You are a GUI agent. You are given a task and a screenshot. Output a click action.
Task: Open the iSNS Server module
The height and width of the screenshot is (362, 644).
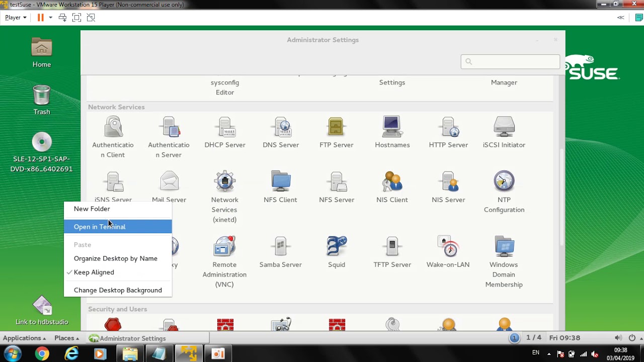113,187
